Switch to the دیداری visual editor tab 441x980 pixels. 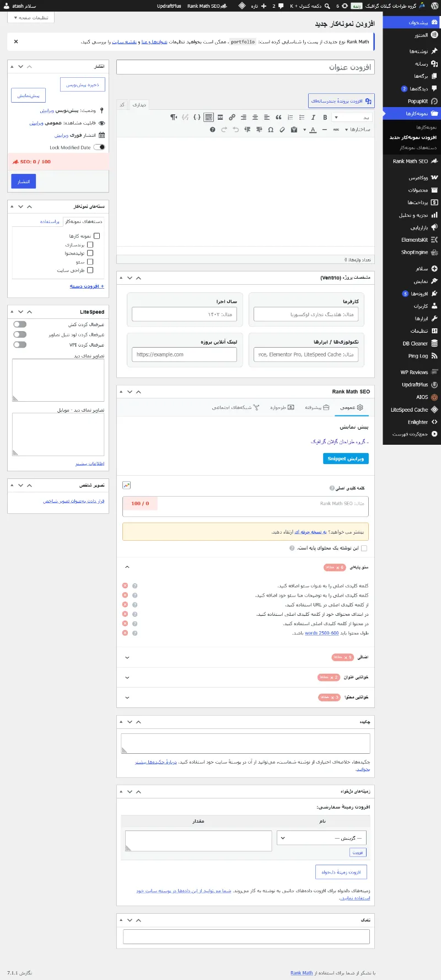click(x=139, y=104)
